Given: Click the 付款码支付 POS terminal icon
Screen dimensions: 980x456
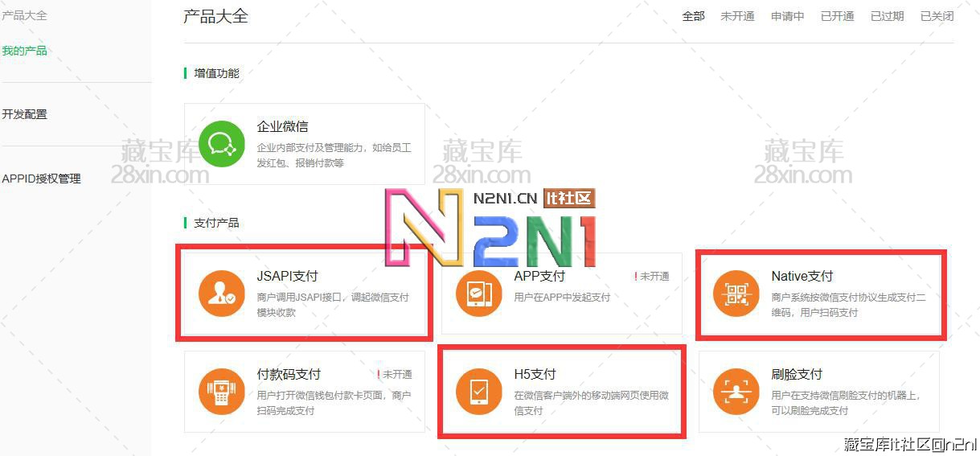Looking at the screenshot, I should 221,392.
